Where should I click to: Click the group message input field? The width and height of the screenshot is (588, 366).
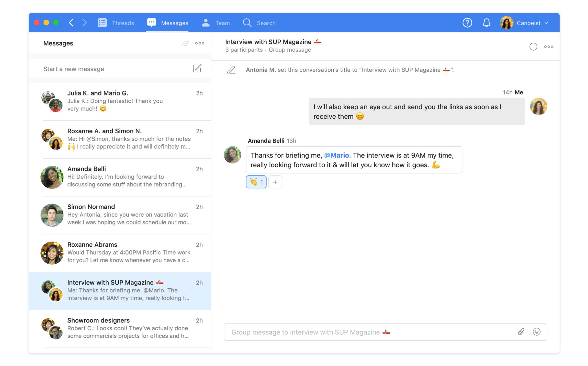click(385, 332)
